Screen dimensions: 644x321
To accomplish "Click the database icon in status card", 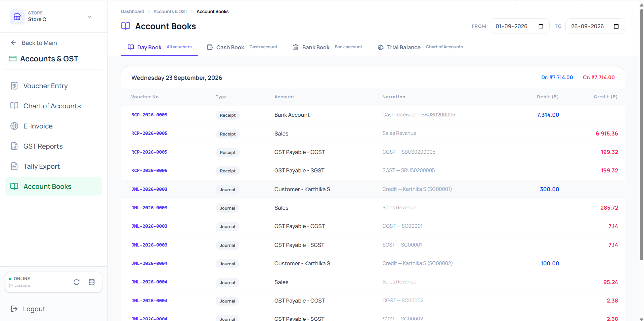I will (91, 282).
